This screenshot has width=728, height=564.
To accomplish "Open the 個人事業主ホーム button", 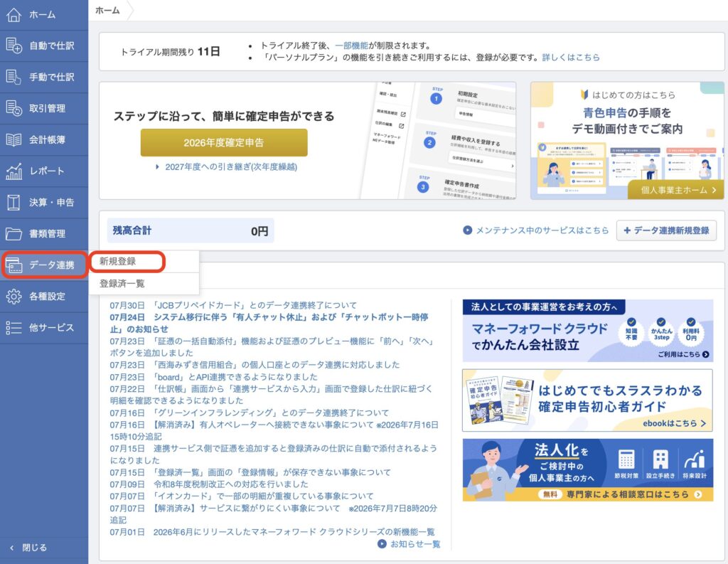I will pos(676,190).
